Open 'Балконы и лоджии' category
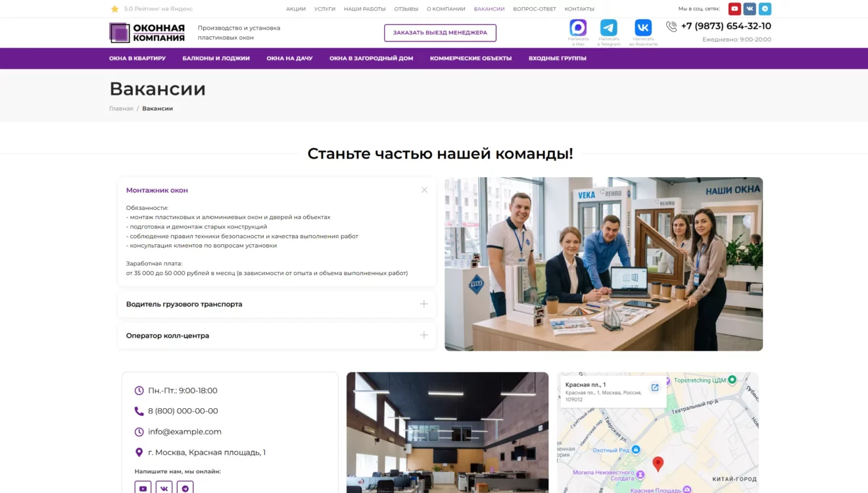This screenshot has height=493, width=868. pos(216,58)
